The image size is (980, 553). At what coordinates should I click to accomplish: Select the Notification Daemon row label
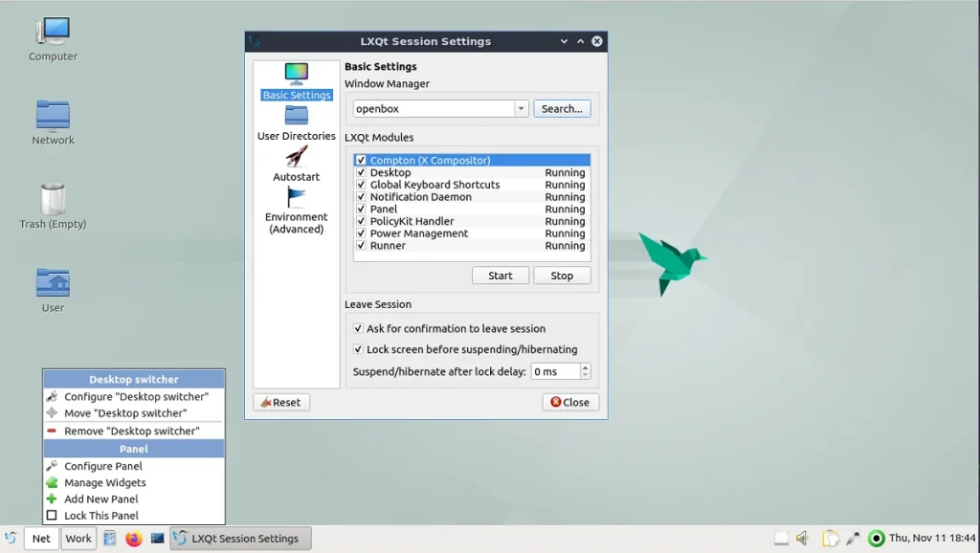click(421, 197)
